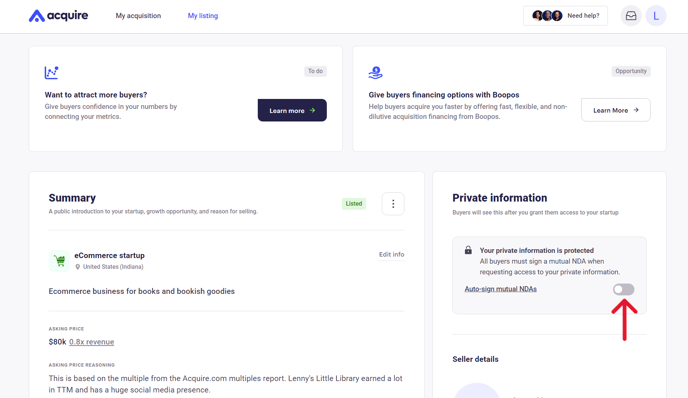This screenshot has height=398, width=688.
Task: Click 'Your private information is protected' text
Action: click(537, 251)
